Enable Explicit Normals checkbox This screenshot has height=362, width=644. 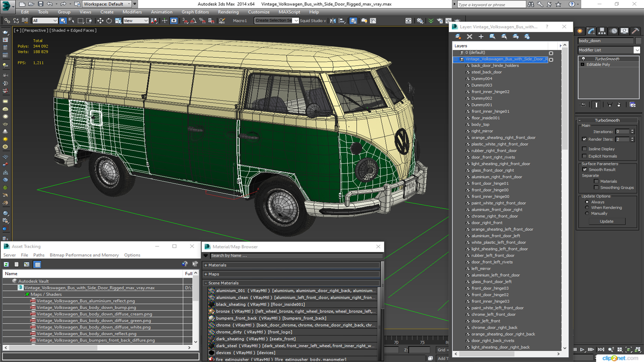pyautogui.click(x=584, y=156)
